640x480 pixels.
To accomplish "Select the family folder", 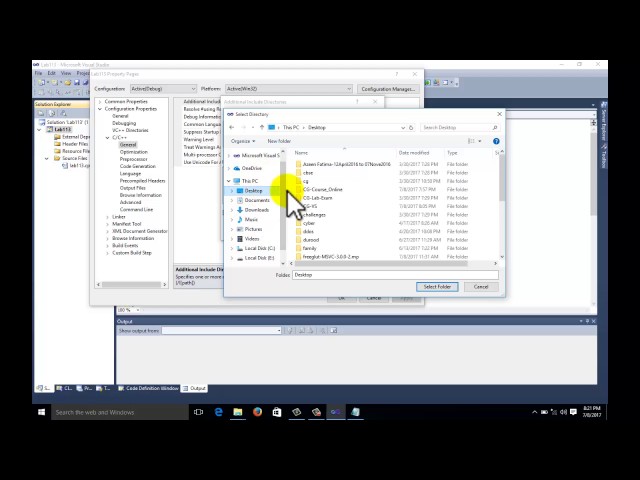I will [309, 248].
